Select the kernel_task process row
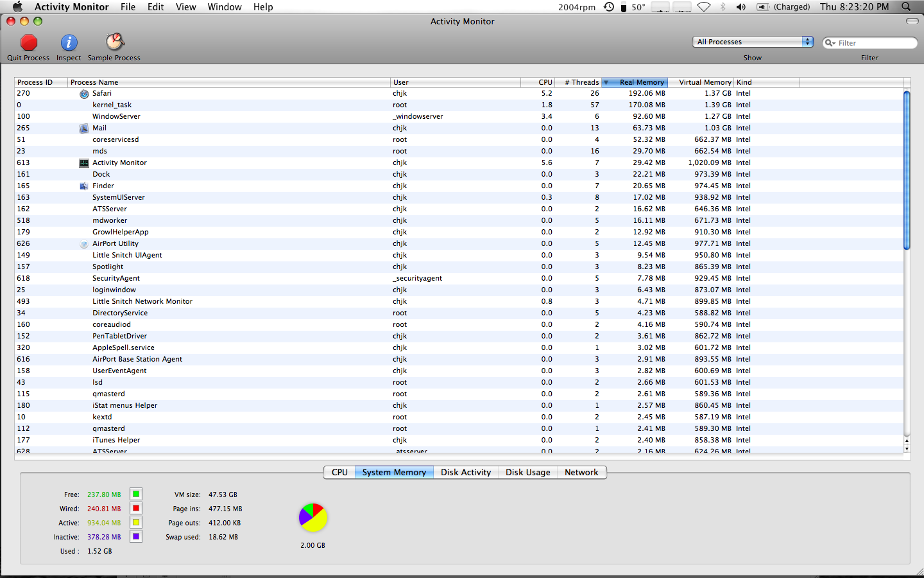Viewport: 924px width, 578px height. (x=459, y=105)
